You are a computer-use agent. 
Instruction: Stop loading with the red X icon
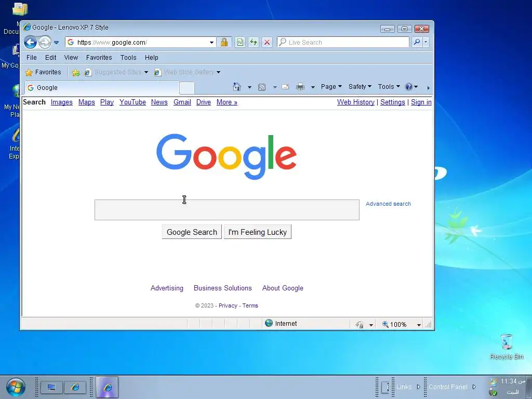267,42
